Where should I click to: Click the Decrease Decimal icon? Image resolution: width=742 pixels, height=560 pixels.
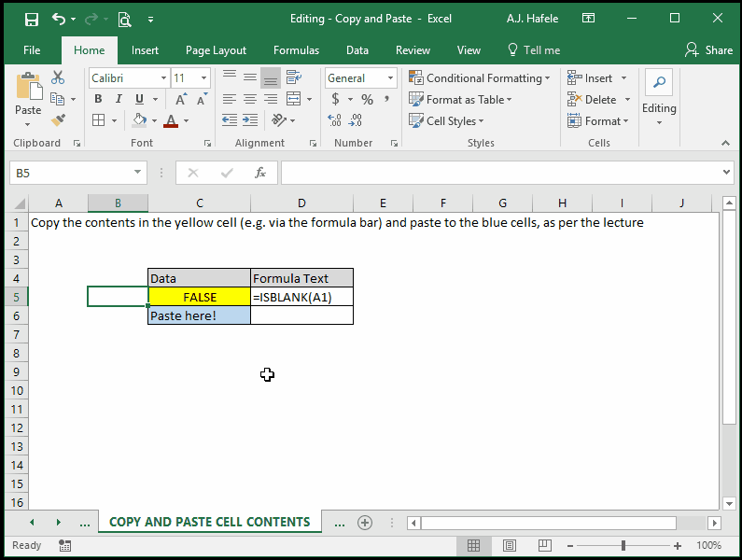pos(355,120)
